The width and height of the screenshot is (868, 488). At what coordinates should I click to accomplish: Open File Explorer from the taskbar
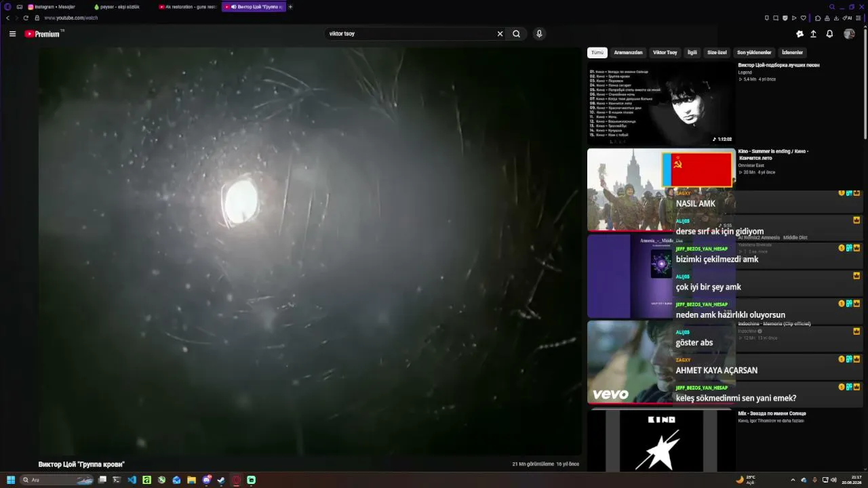(191, 480)
